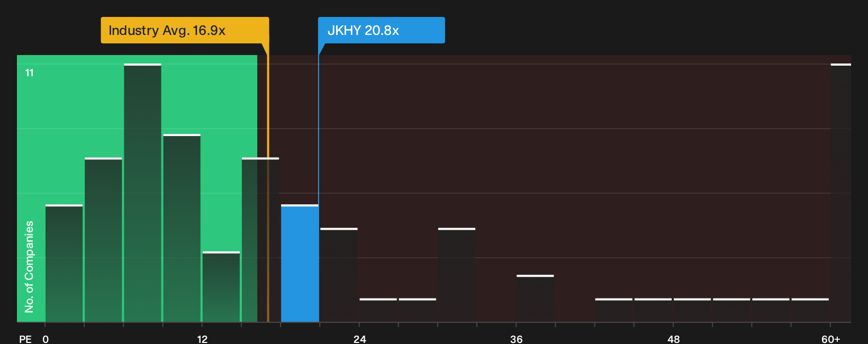Click the x-axis label 0

pos(46,339)
